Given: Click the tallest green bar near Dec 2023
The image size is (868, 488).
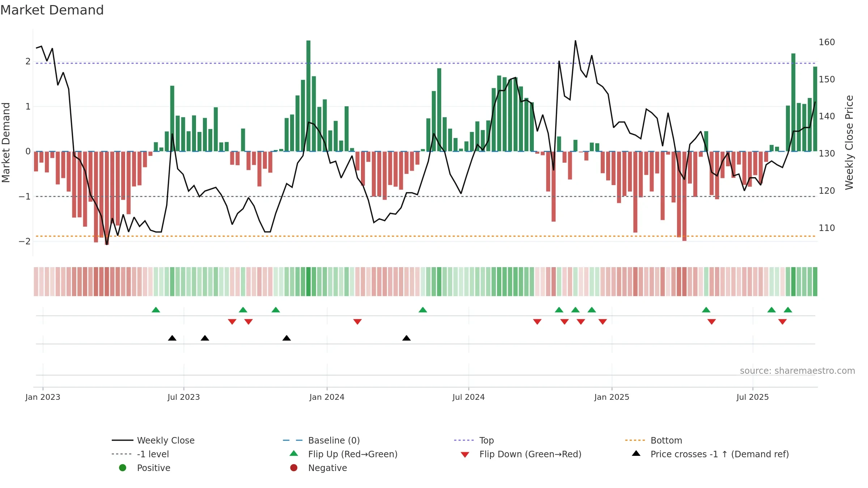Looking at the screenshot, I should [309, 96].
